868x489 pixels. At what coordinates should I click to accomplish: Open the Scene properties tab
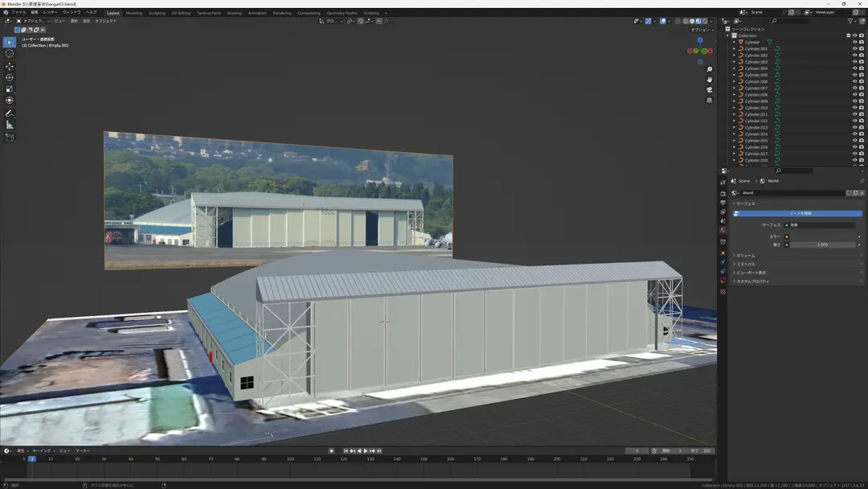click(x=723, y=221)
